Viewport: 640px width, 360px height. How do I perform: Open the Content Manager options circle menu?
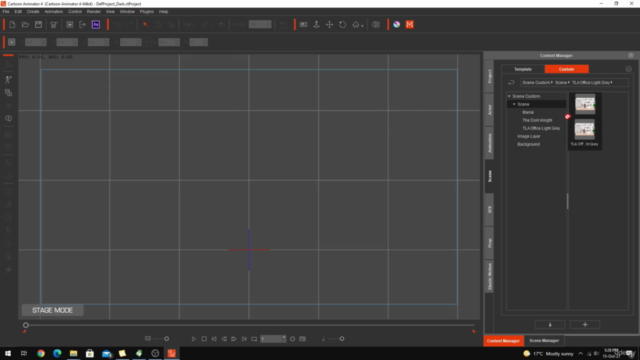click(629, 69)
